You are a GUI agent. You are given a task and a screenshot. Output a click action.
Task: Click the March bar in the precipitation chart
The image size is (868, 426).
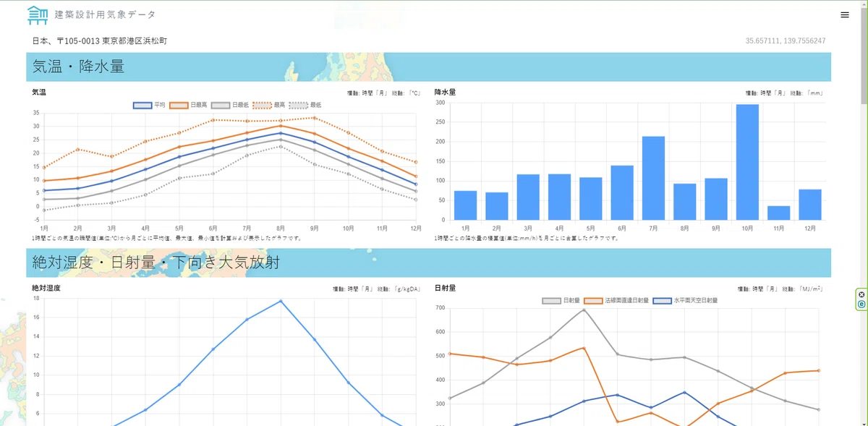click(528, 197)
